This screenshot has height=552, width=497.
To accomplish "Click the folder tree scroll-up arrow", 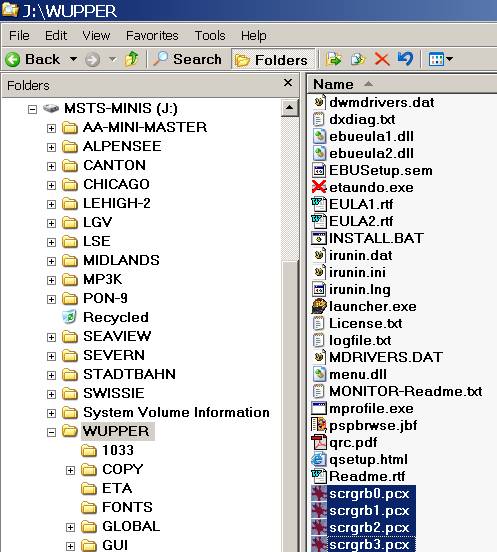I will (290, 108).
